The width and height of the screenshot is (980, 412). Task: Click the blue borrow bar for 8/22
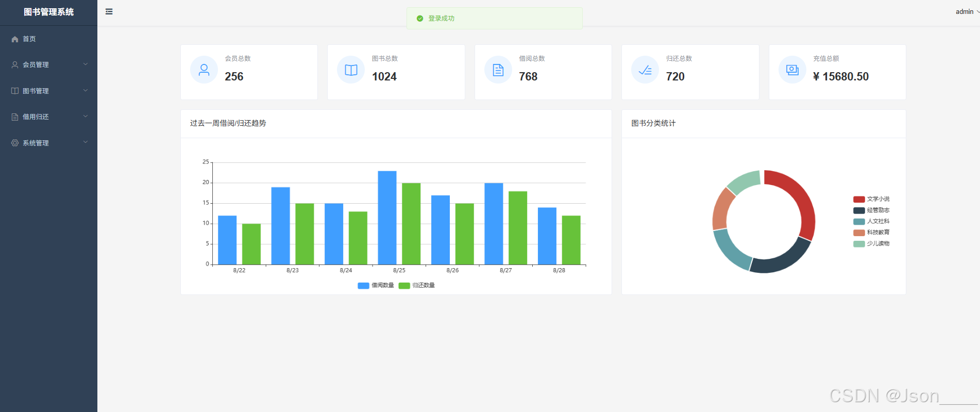(x=227, y=240)
